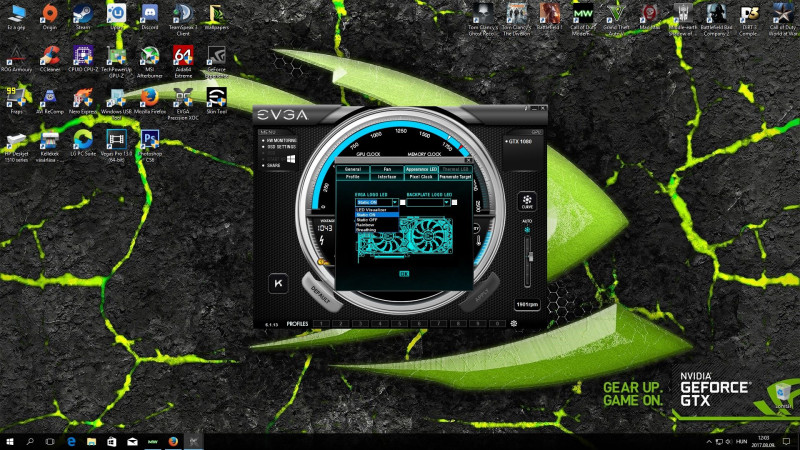The image size is (800, 450).
Task: Open the Discord desktop shortcut
Action: [149, 17]
